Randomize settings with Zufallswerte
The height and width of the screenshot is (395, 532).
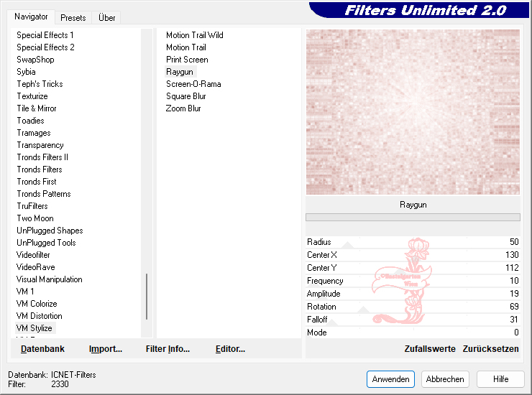point(430,349)
